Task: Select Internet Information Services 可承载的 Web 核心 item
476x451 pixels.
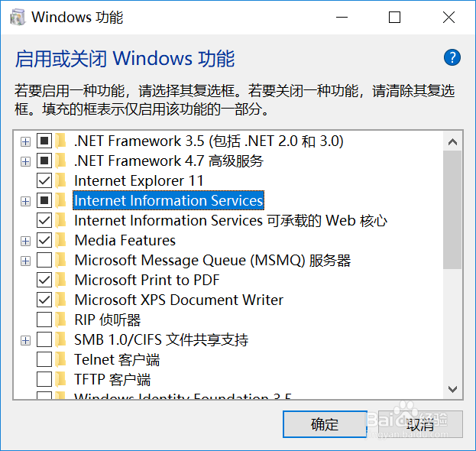Action: pos(231,220)
